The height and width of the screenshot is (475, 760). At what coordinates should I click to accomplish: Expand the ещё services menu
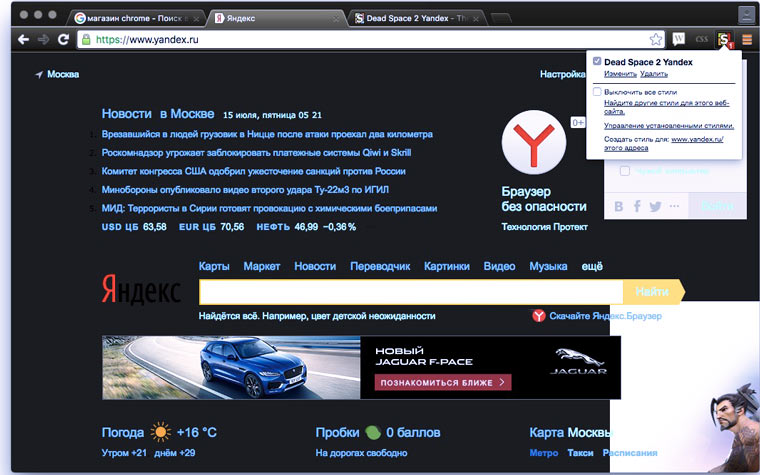[592, 266]
